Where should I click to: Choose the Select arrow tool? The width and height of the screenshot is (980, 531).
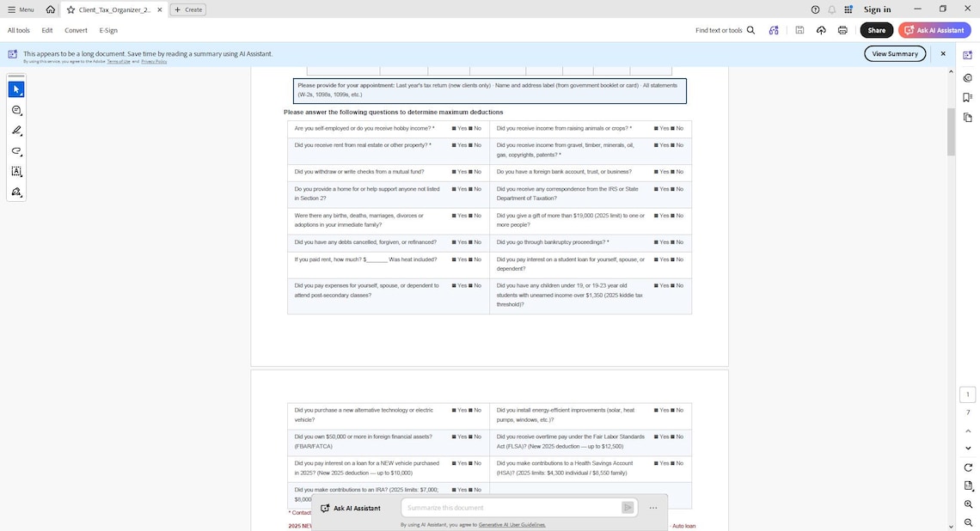click(x=16, y=89)
